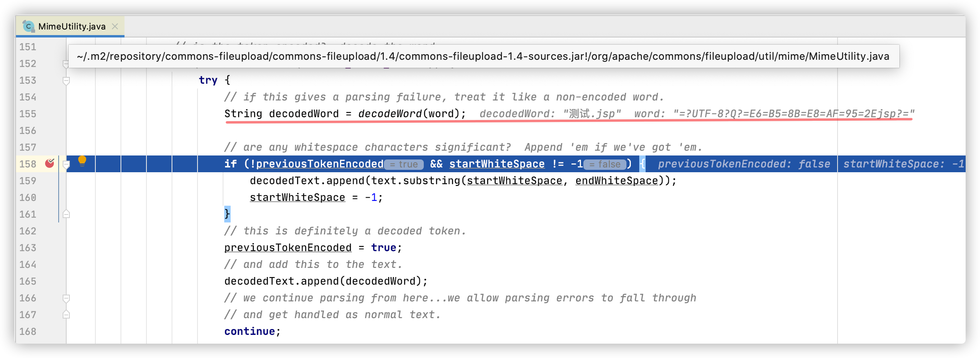Click the file path tooltip popup
980x358 pixels.
pyautogui.click(x=483, y=56)
